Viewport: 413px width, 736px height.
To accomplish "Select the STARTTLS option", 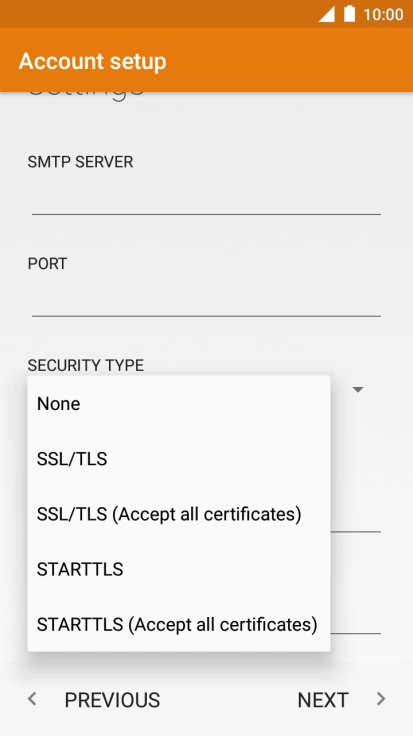I will click(179, 569).
